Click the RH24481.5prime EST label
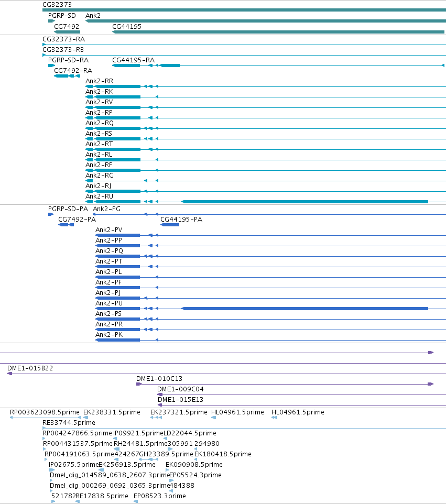Image resolution: width=446 pixels, height=504 pixels. [x=141, y=444]
